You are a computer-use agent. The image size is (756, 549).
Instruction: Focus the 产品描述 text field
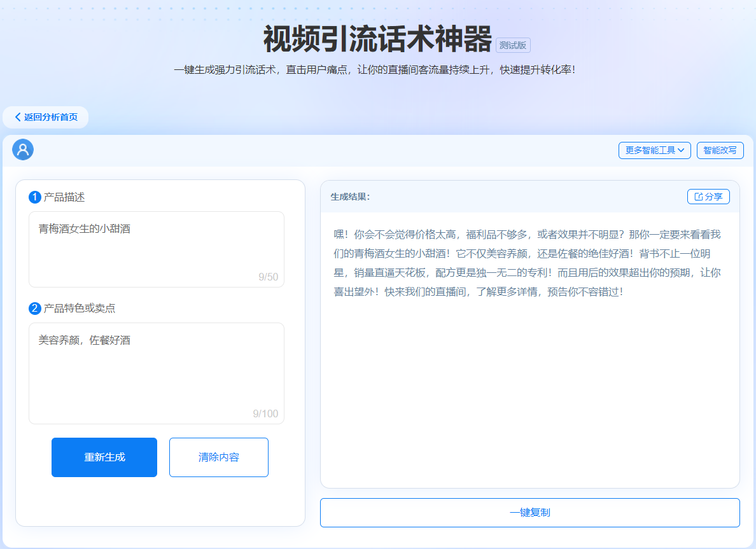(156, 249)
